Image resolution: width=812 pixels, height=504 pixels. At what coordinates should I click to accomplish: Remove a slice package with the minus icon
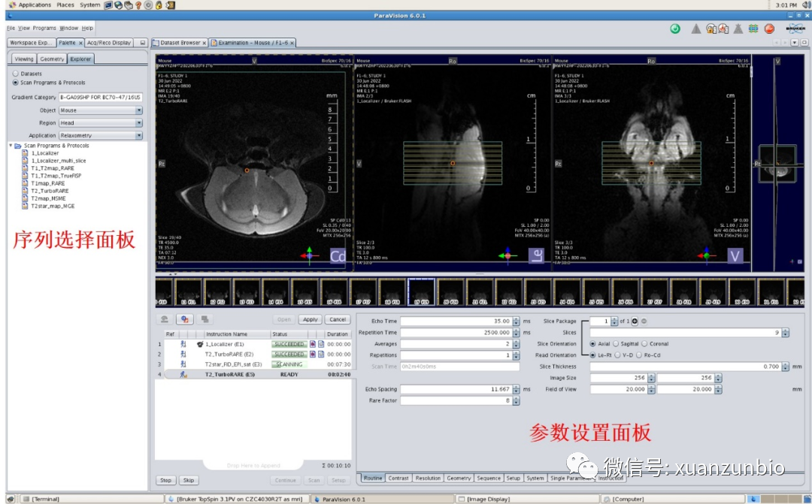coord(644,321)
